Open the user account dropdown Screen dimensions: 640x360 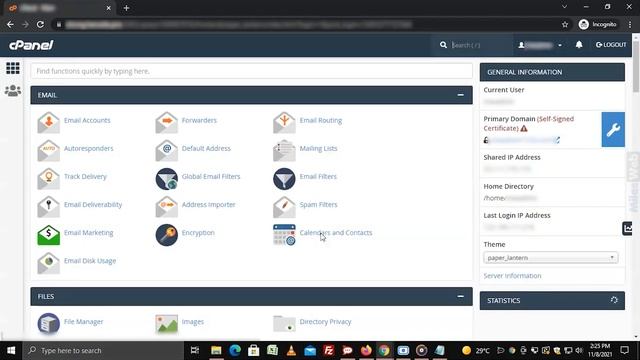[540, 45]
